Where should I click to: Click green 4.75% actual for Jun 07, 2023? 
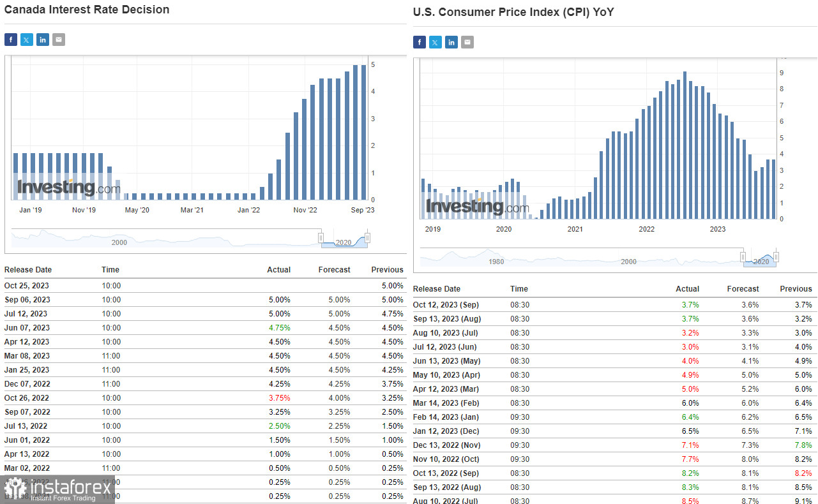coord(279,328)
